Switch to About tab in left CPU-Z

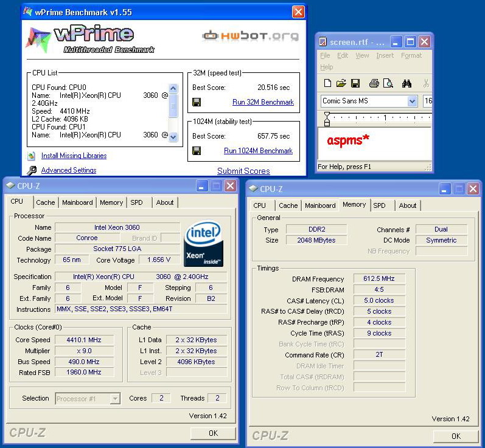click(x=164, y=202)
